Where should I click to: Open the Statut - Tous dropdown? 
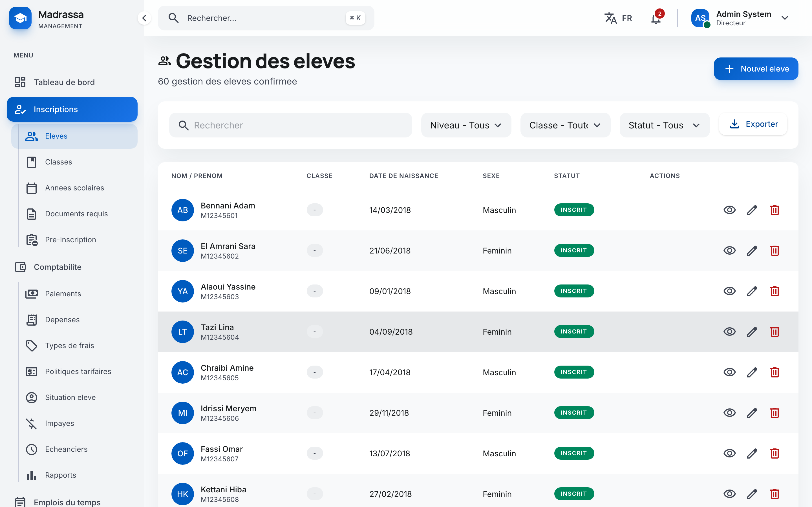pyautogui.click(x=664, y=125)
